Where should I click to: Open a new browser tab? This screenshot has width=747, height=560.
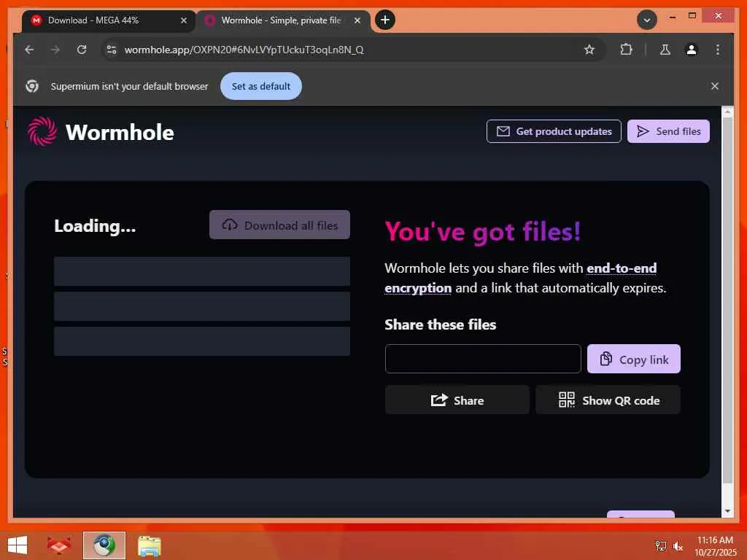pyautogui.click(x=385, y=20)
